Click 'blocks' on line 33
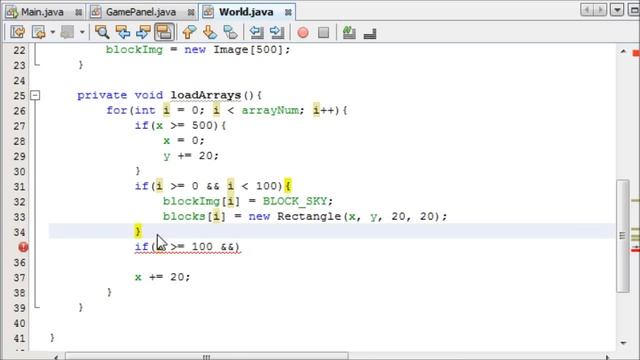This screenshot has width=640, height=360. click(184, 216)
